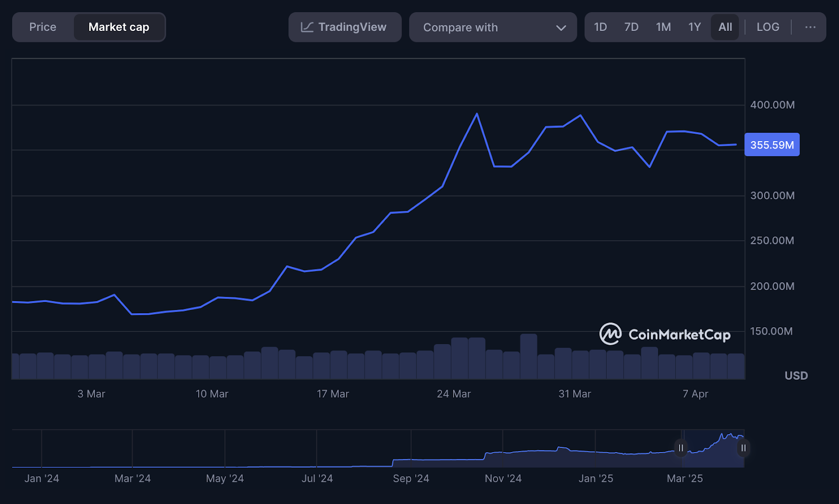Set time range to 1D
839x504 pixels.
click(x=600, y=27)
